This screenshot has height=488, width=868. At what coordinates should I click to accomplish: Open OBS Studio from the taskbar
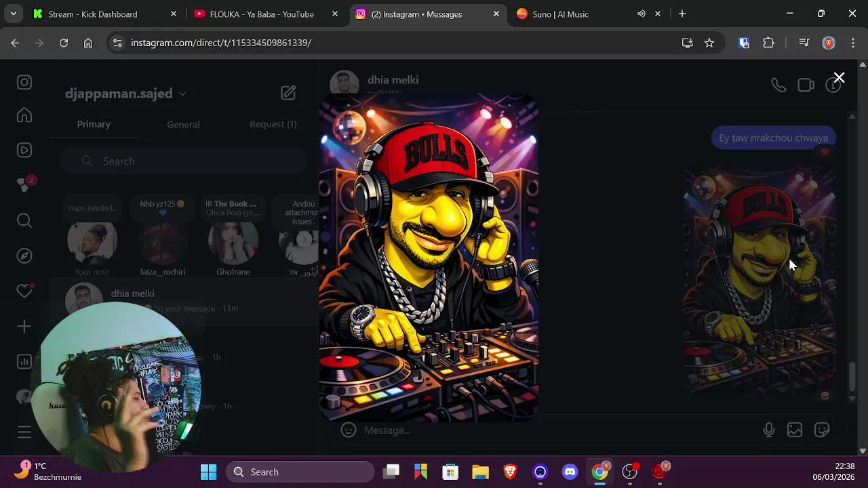click(x=630, y=472)
